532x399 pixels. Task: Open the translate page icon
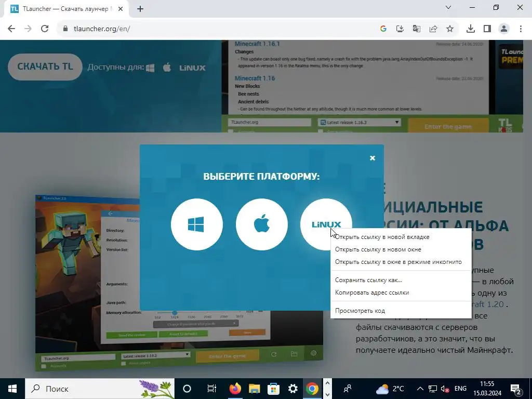[417, 29]
